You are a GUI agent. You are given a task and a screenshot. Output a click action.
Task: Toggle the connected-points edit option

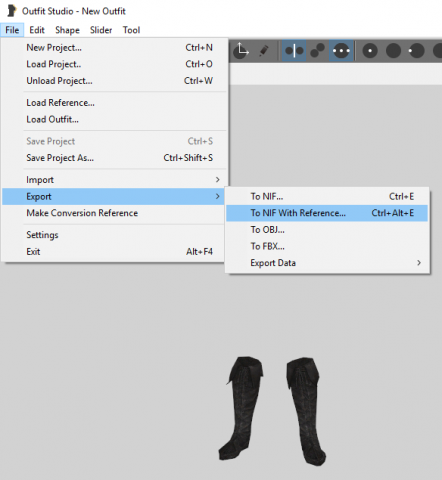tap(317, 51)
